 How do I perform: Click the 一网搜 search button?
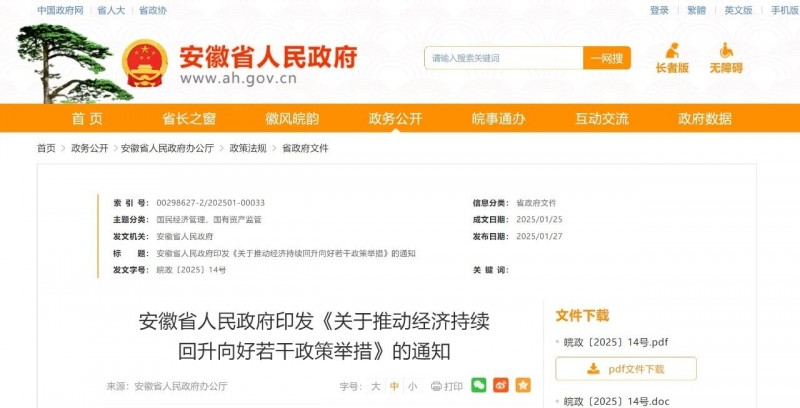607,58
